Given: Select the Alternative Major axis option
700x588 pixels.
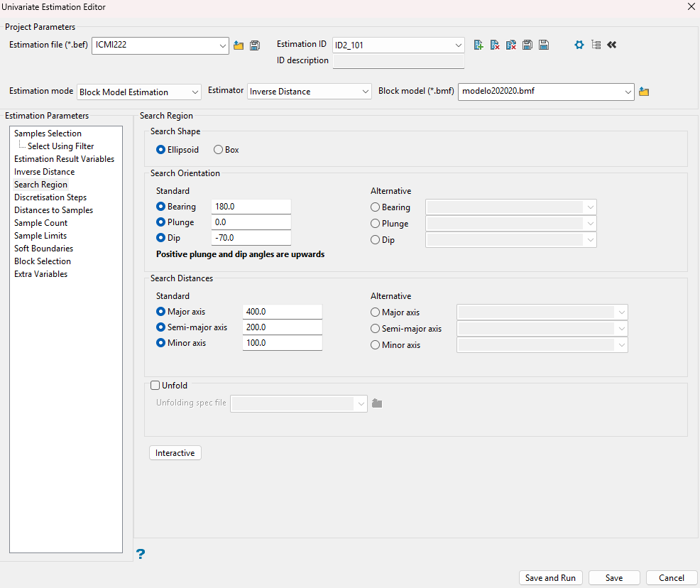Looking at the screenshot, I should tap(375, 312).
